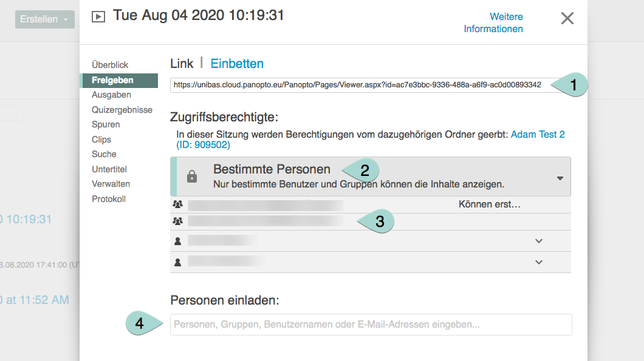Click the share link URL field
644x361 pixels.
click(x=358, y=85)
